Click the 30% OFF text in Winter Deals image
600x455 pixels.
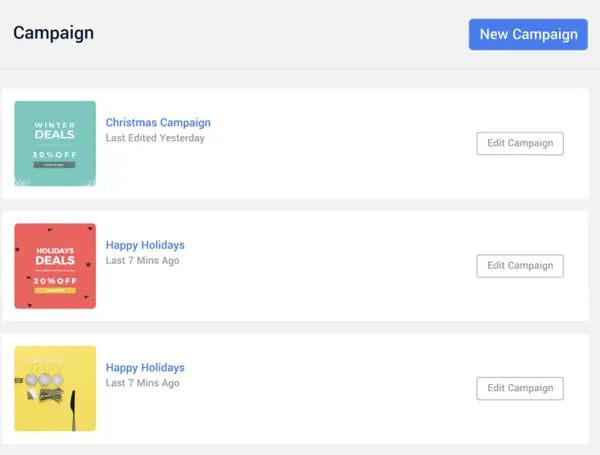[55, 155]
